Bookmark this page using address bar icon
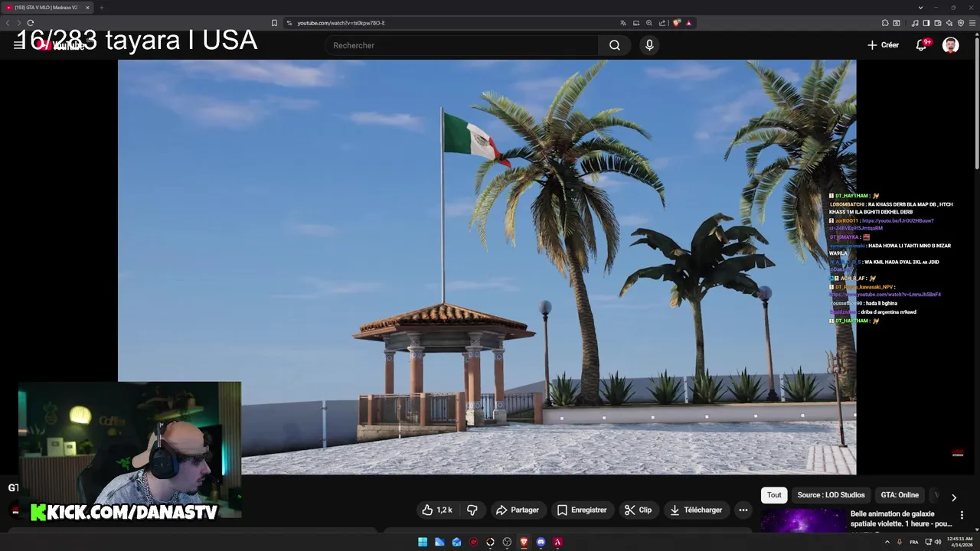The image size is (980, 551). point(274,23)
